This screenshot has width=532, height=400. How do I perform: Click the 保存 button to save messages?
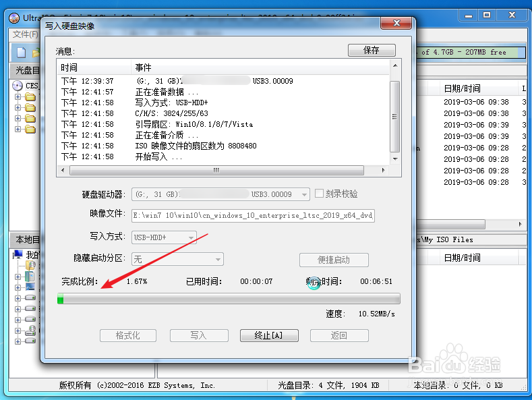point(372,51)
